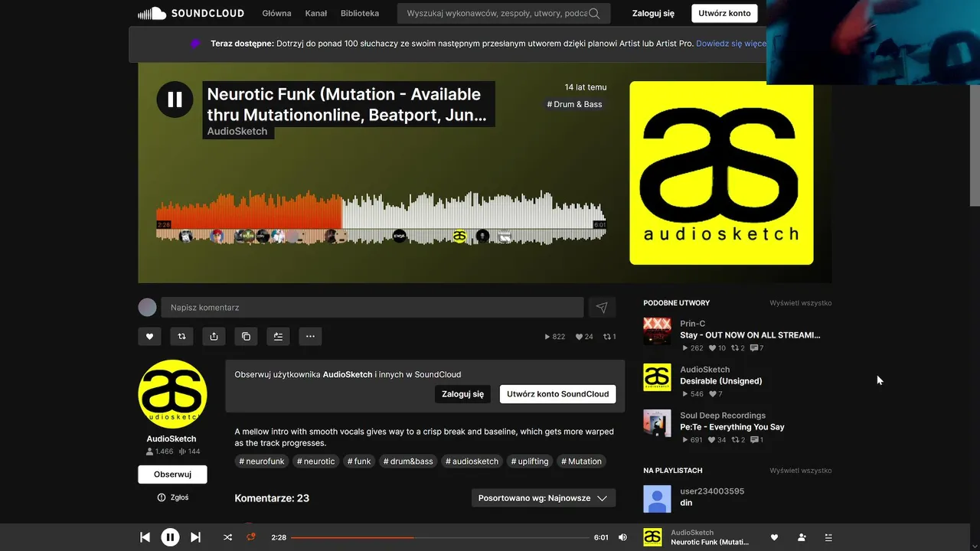The height and width of the screenshot is (551, 980).
Task: Report the track via Zgłoś
Action: coord(172,497)
